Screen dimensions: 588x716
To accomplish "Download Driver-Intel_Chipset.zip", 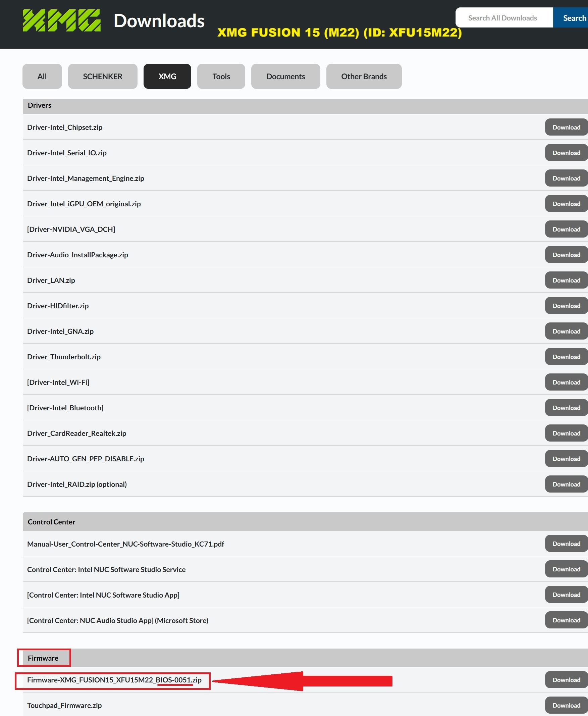I will tap(566, 127).
